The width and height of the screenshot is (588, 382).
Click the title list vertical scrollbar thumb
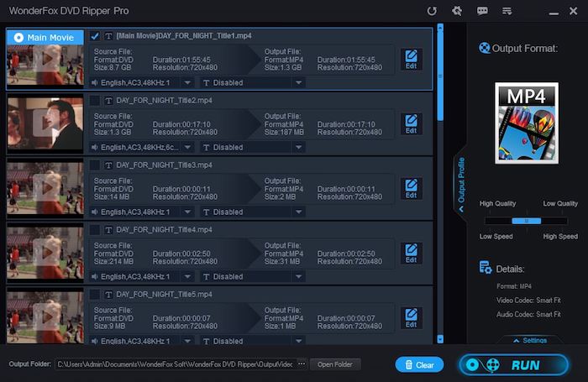[440, 76]
